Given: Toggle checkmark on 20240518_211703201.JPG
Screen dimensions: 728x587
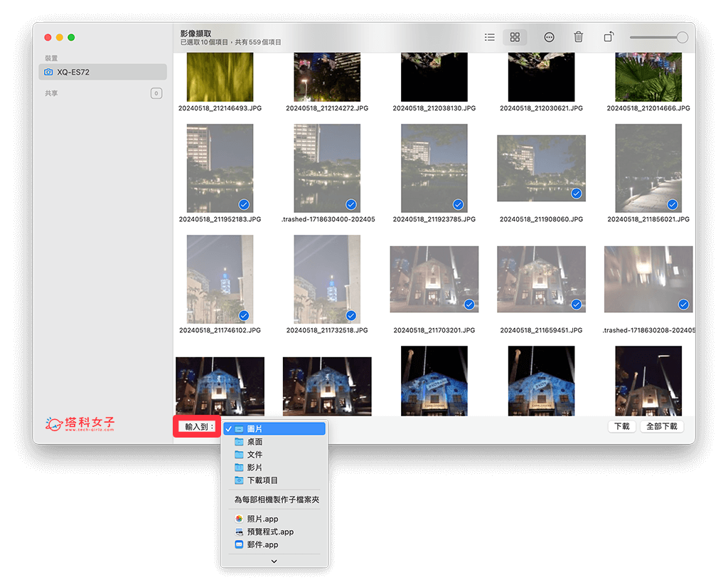Looking at the screenshot, I should click(469, 305).
